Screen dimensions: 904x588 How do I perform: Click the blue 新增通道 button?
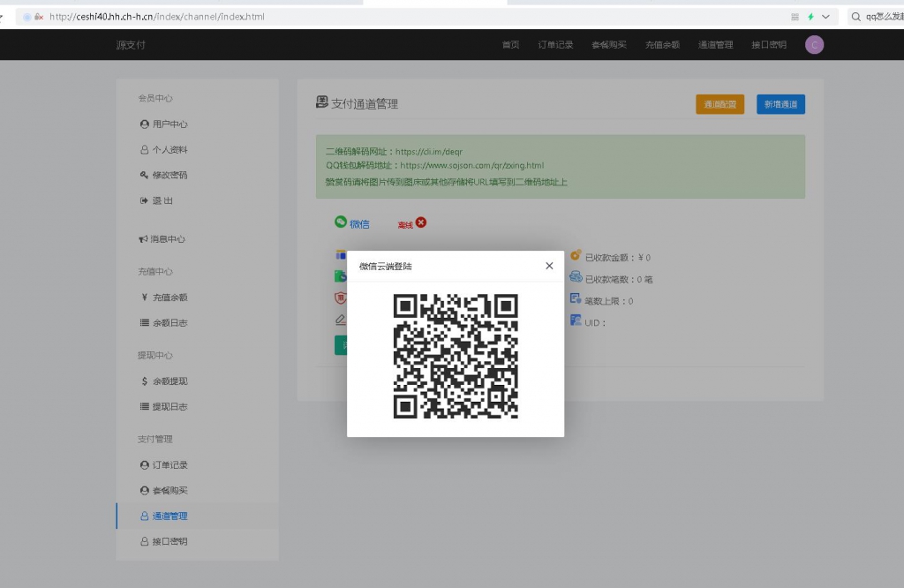(x=780, y=104)
